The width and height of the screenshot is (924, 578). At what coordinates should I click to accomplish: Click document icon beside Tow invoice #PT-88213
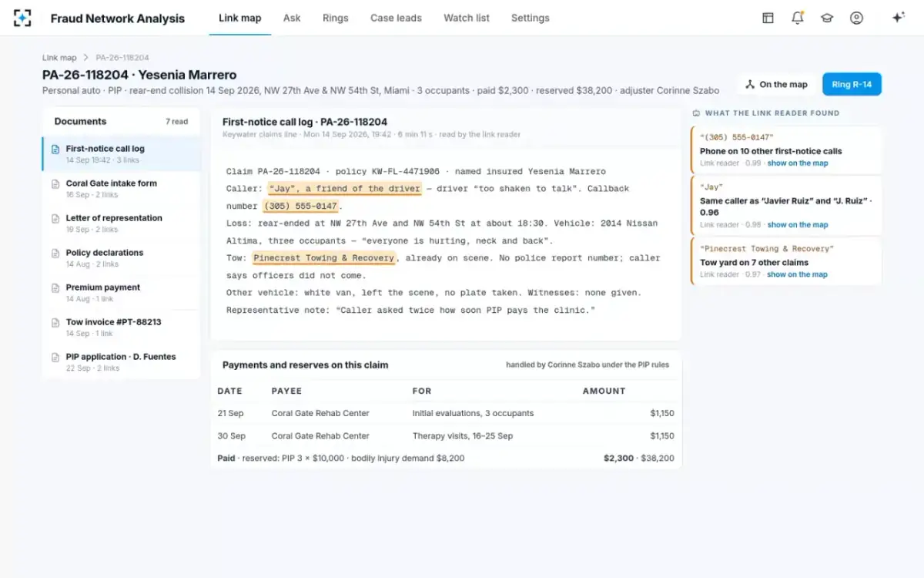(55, 323)
